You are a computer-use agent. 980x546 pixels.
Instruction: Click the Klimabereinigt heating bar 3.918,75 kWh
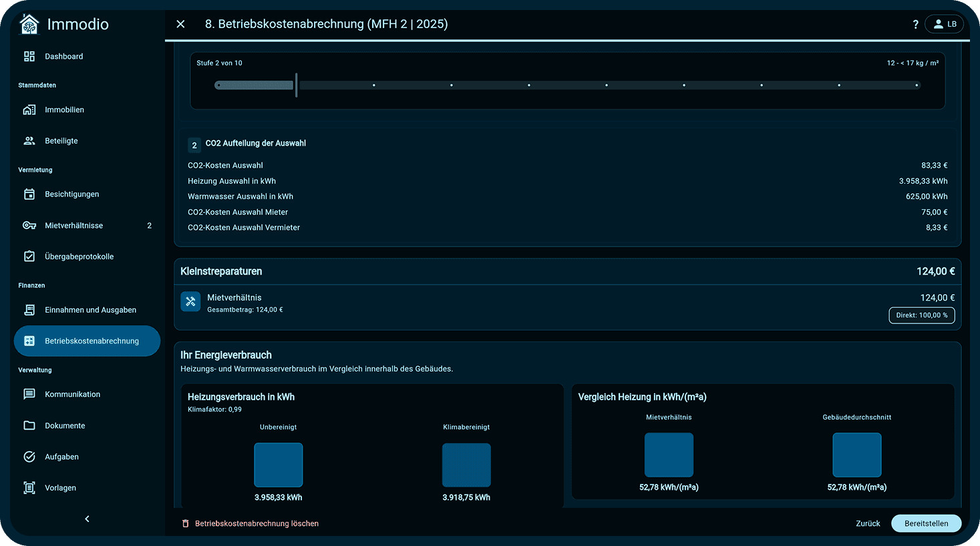click(466, 465)
